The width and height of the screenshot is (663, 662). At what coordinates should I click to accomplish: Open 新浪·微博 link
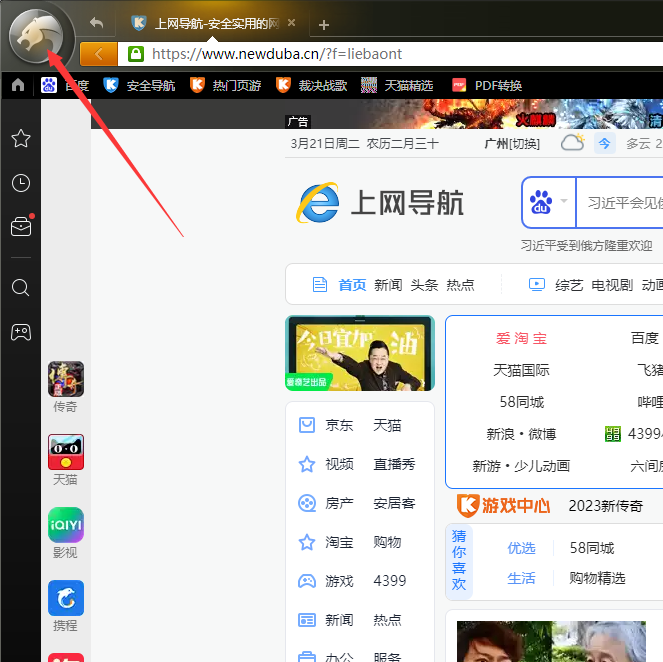pyautogui.click(x=521, y=434)
